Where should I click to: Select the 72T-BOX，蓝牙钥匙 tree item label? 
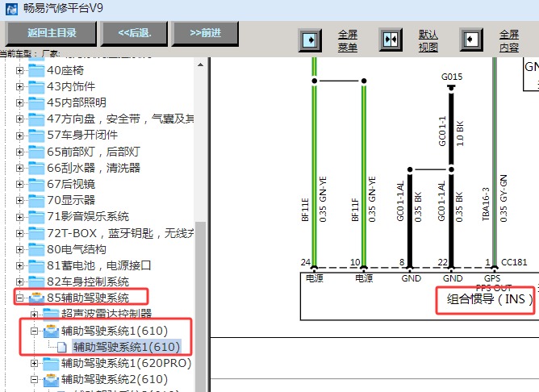point(121,233)
